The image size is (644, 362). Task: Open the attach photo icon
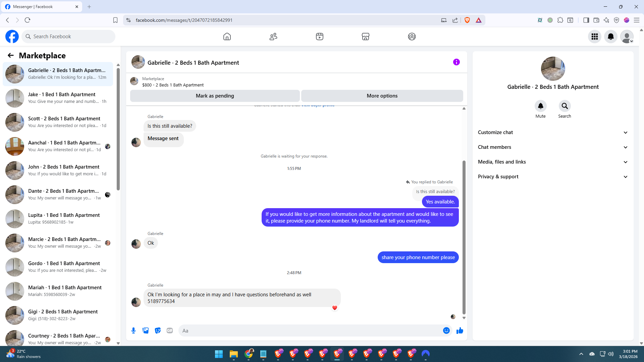[146, 330]
